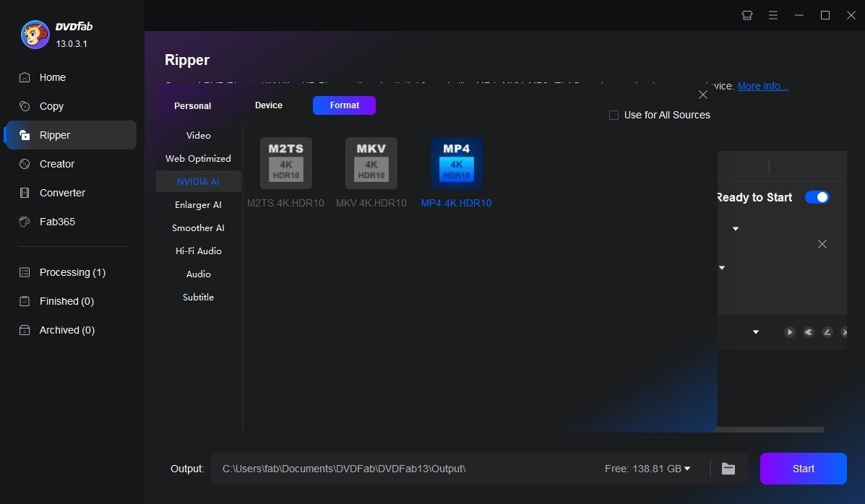This screenshot has height=504, width=865.
Task: Select the Web Optimized category
Action: pyautogui.click(x=199, y=158)
